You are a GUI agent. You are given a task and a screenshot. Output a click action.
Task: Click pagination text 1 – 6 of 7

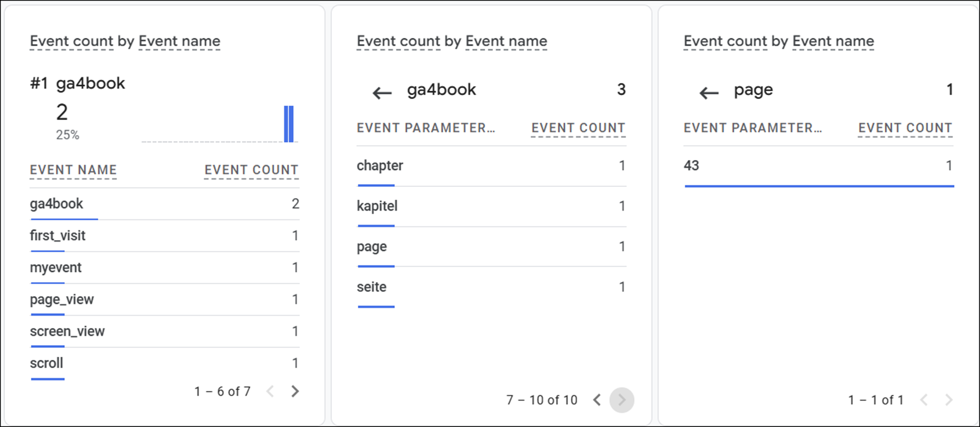[222, 392]
